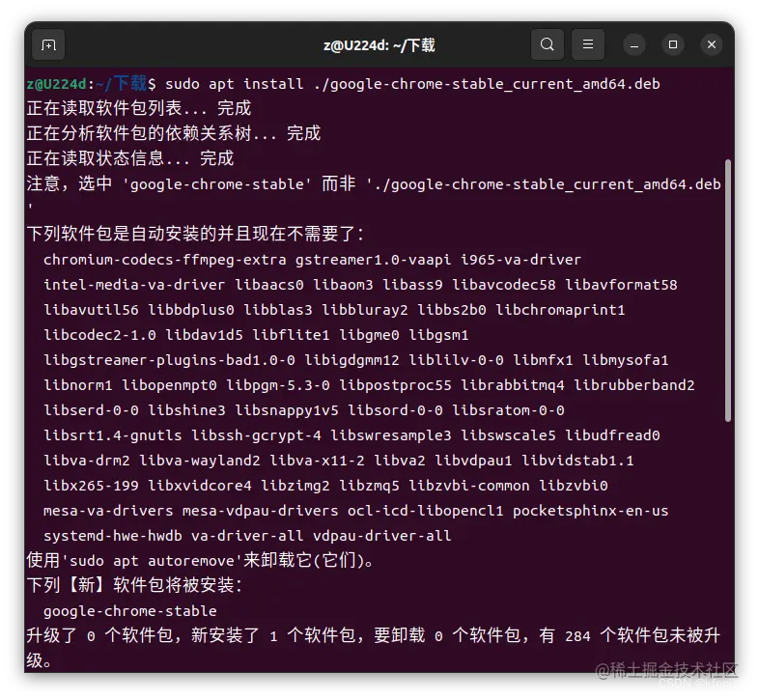This screenshot has width=759, height=700.
Task: Click the package 'mesa-va-drivers'
Action: click(x=108, y=511)
